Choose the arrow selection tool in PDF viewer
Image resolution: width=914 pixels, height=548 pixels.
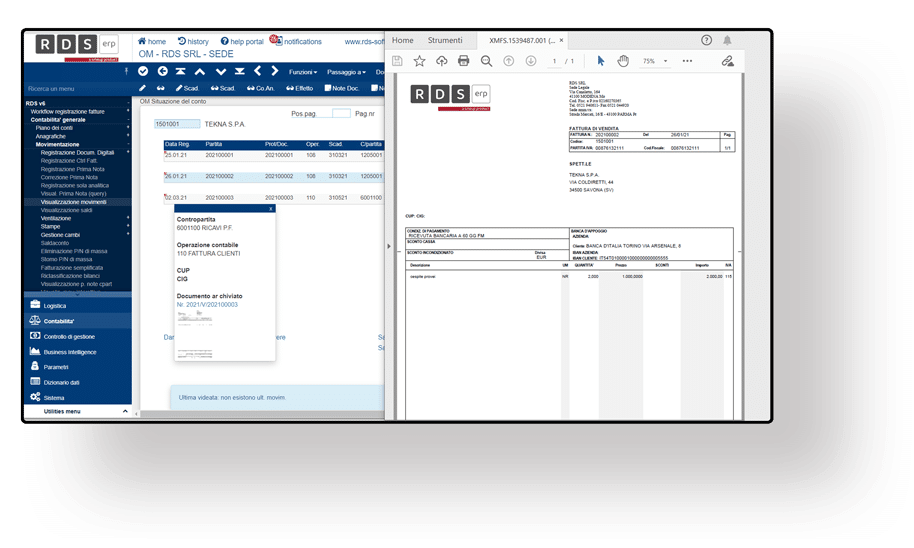click(x=600, y=61)
